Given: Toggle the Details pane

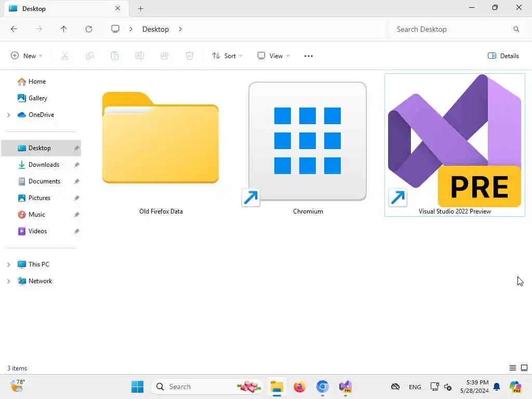Looking at the screenshot, I should coord(503,56).
